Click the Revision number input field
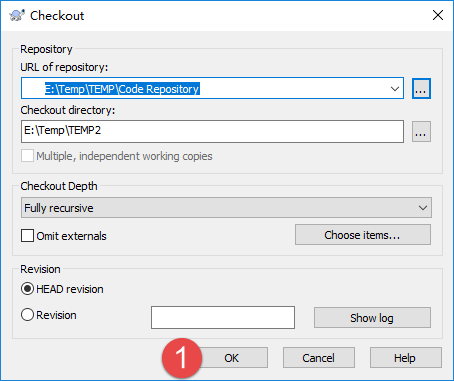The width and height of the screenshot is (454, 381). click(223, 317)
